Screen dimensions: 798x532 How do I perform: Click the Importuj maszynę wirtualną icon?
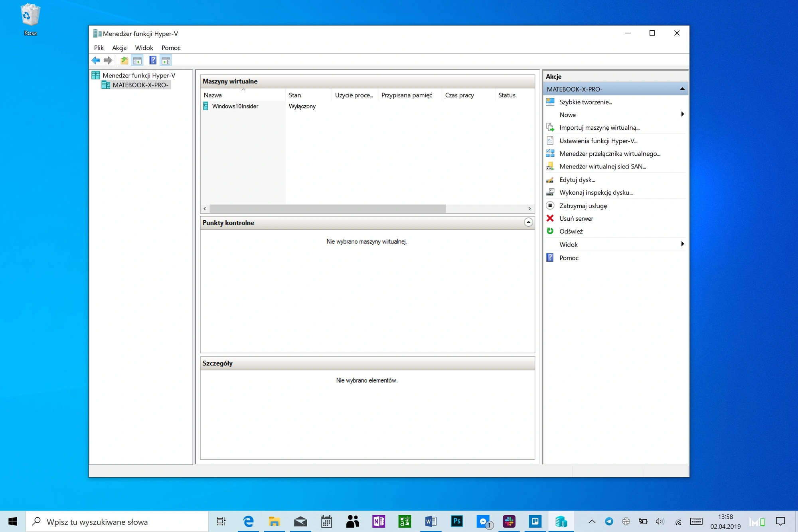coord(550,128)
